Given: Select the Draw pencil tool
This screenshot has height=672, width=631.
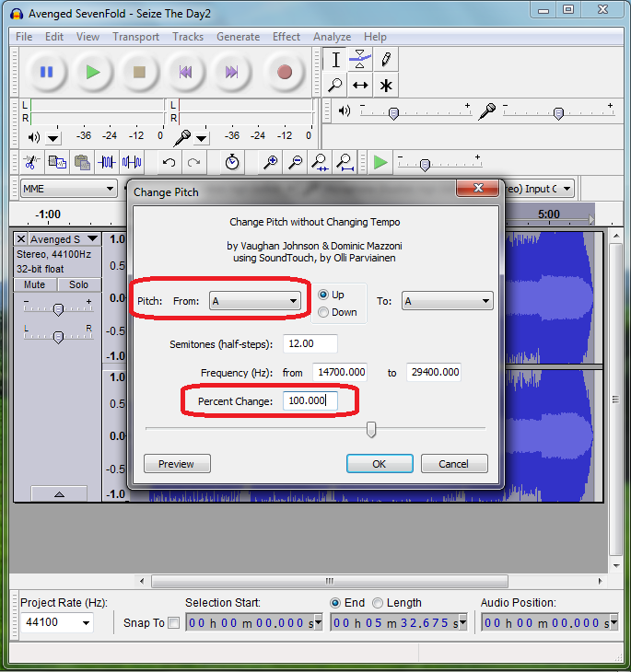Looking at the screenshot, I should [385, 60].
